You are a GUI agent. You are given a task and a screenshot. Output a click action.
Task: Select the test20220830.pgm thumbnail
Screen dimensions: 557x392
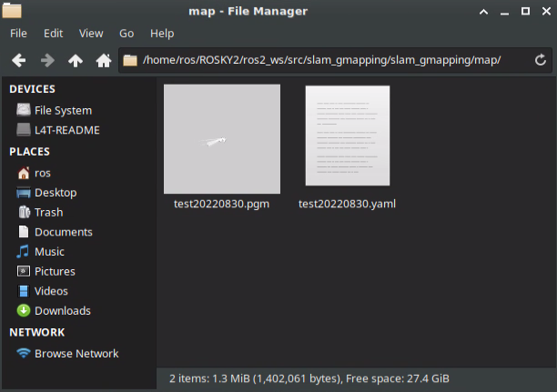point(222,139)
